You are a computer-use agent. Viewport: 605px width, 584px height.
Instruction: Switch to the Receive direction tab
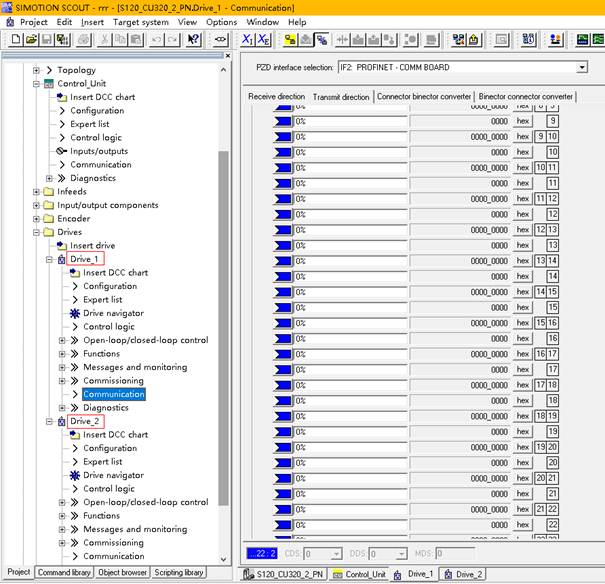tap(276, 97)
